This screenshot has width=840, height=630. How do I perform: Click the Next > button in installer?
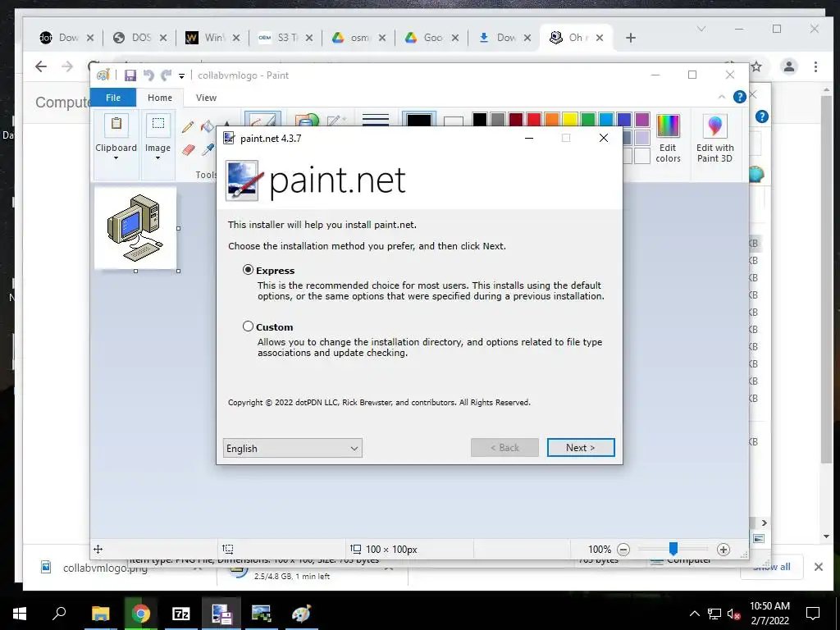[581, 447]
